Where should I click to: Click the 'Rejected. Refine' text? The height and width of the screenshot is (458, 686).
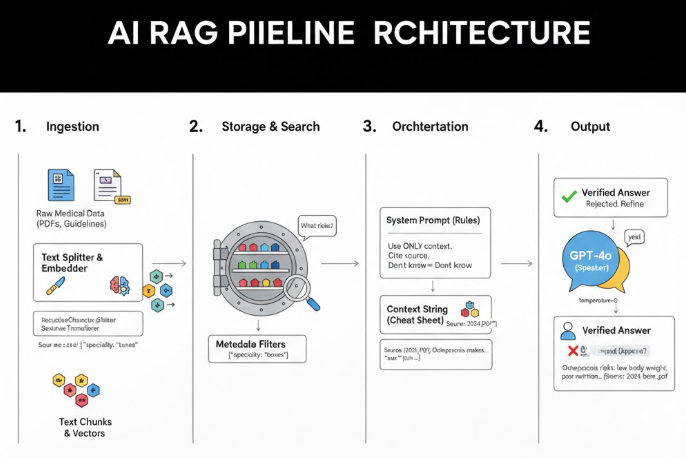pyautogui.click(x=615, y=204)
